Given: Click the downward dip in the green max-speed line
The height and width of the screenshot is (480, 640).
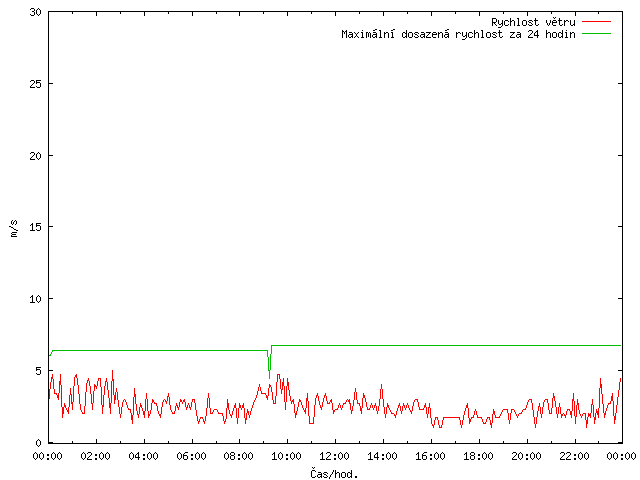Looking at the screenshot, I should pyautogui.click(x=269, y=363).
